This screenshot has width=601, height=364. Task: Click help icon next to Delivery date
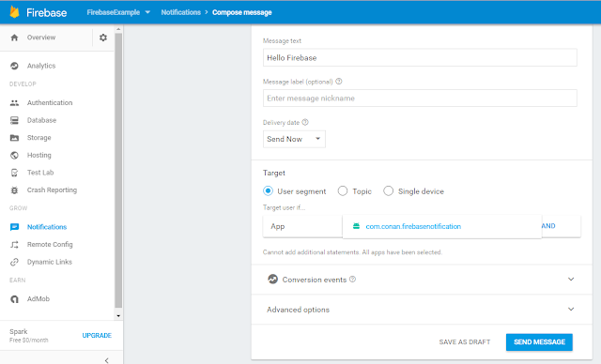click(x=305, y=122)
